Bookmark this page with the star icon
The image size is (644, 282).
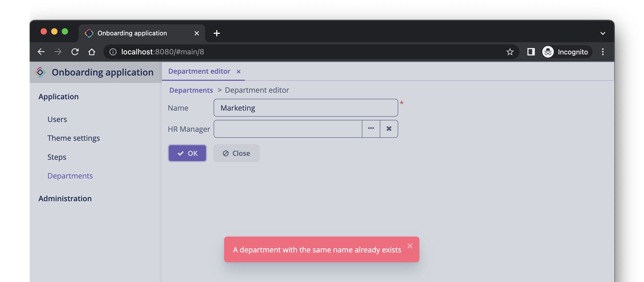[x=510, y=52]
